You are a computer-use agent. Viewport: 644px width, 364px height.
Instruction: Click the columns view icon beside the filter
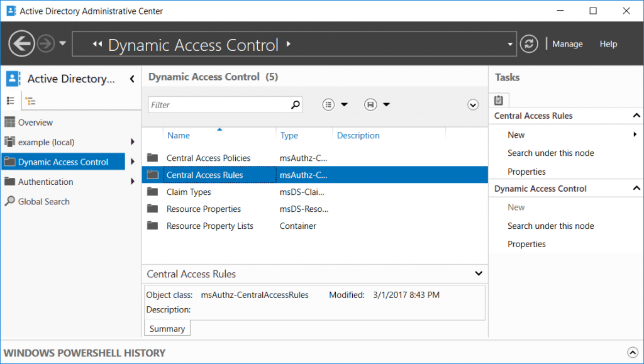pyautogui.click(x=330, y=104)
